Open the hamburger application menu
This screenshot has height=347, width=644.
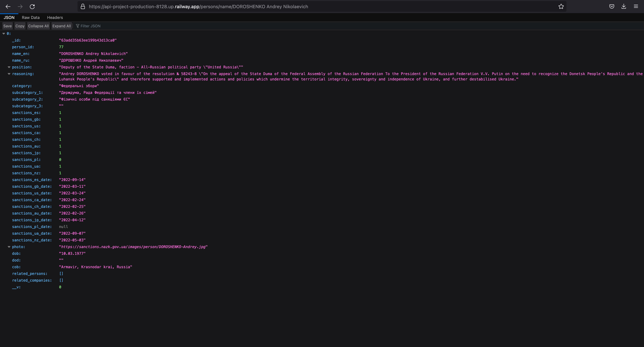(636, 7)
